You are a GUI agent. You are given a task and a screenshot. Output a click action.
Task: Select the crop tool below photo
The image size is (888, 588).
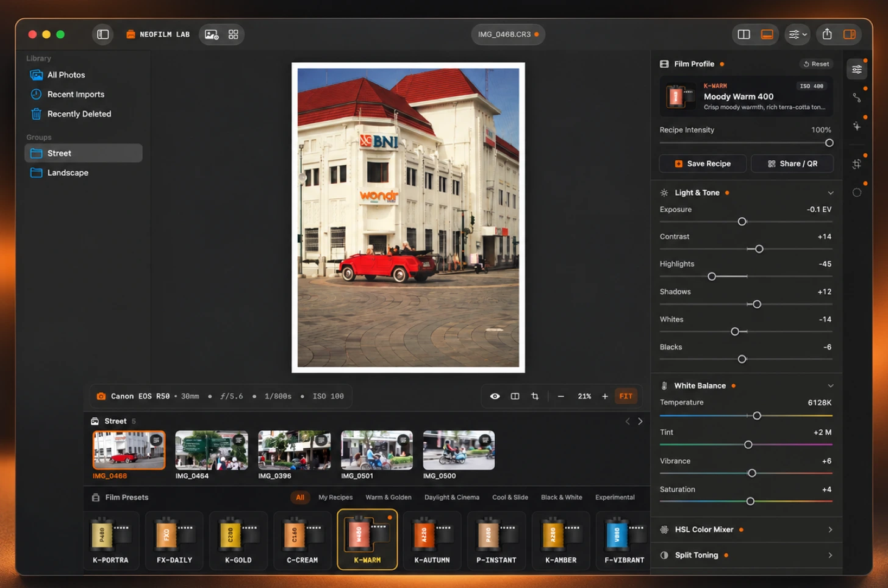[x=535, y=396]
